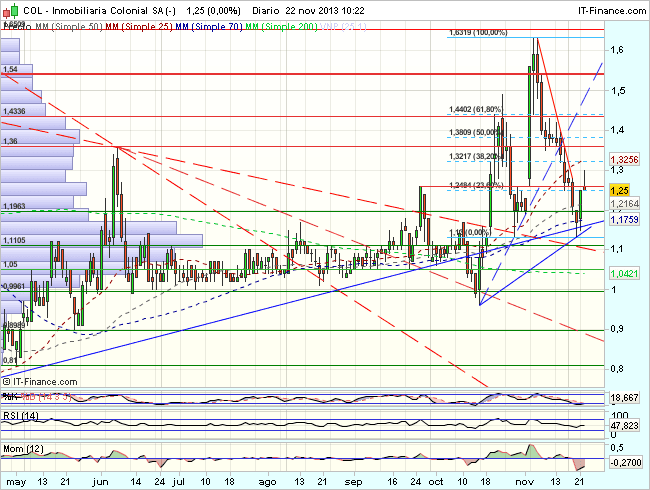The height and width of the screenshot is (490, 650).
Task: Click the current price tag 1,25
Action: (620, 189)
